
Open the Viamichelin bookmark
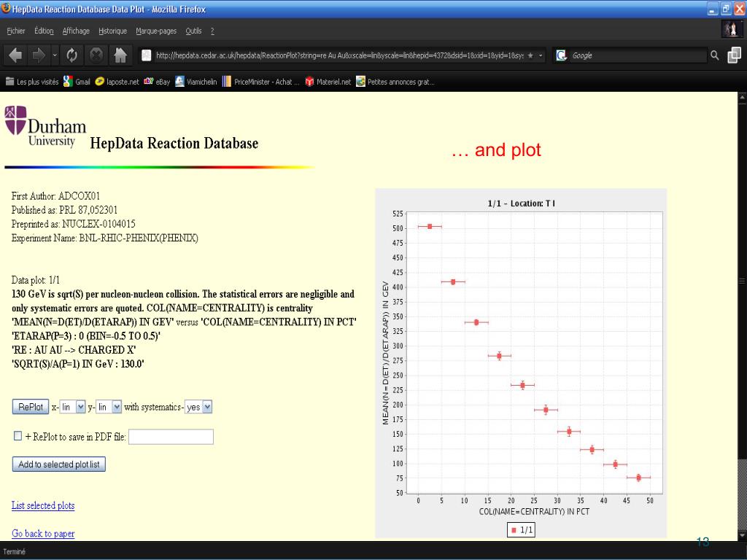pos(196,82)
